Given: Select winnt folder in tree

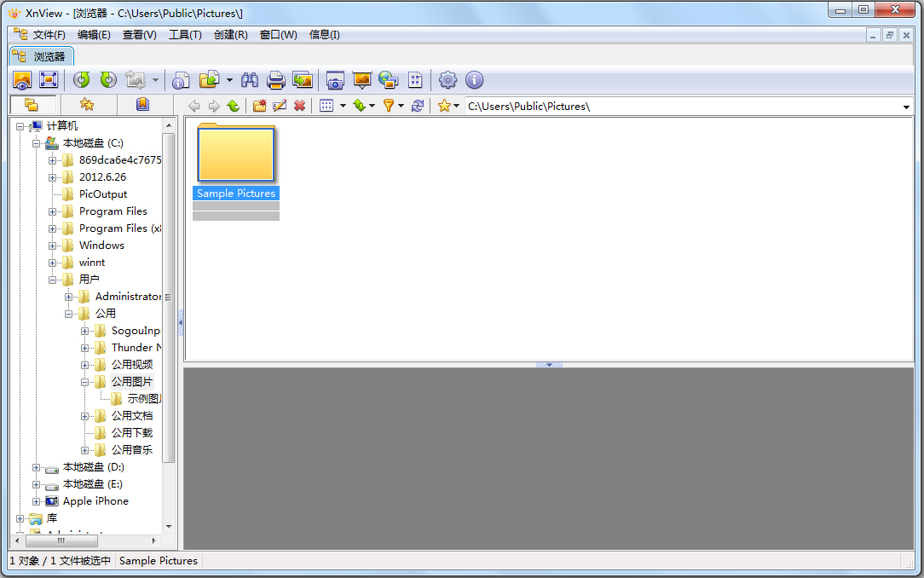Looking at the screenshot, I should point(92,263).
